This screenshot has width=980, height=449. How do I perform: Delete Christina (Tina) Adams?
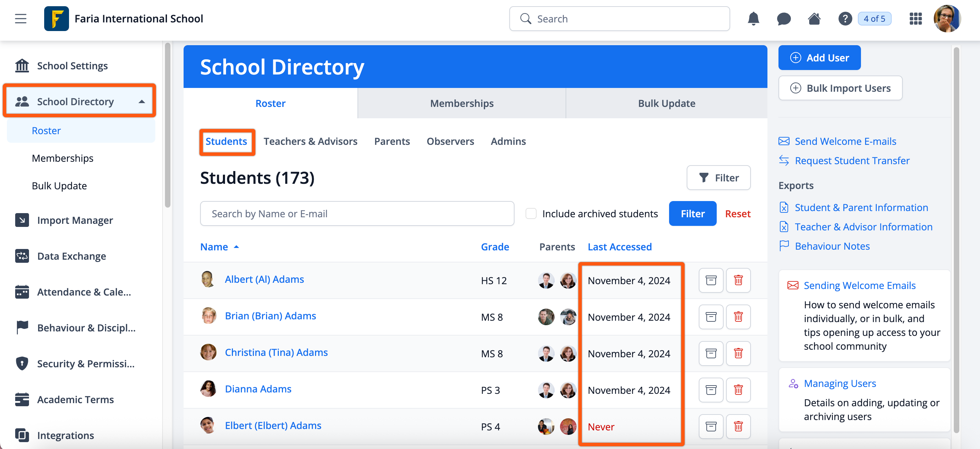[738, 353]
